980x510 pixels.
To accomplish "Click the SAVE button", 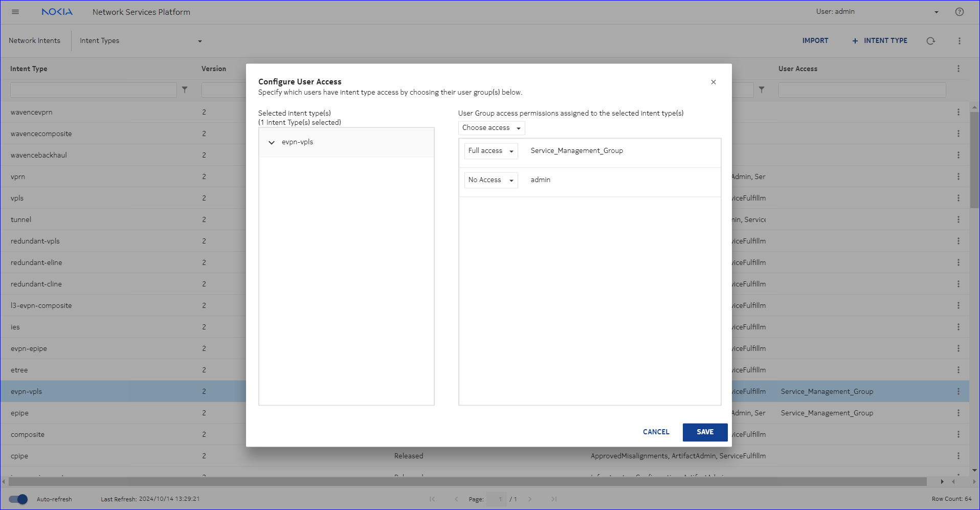I will [704, 432].
